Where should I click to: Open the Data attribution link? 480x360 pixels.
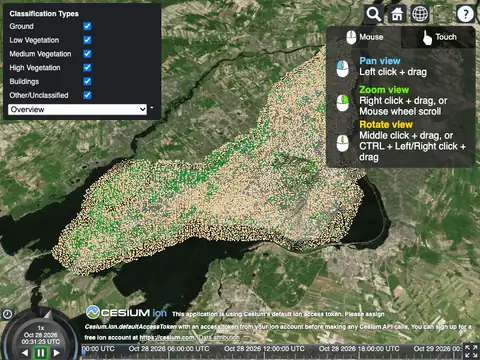(x=219, y=338)
